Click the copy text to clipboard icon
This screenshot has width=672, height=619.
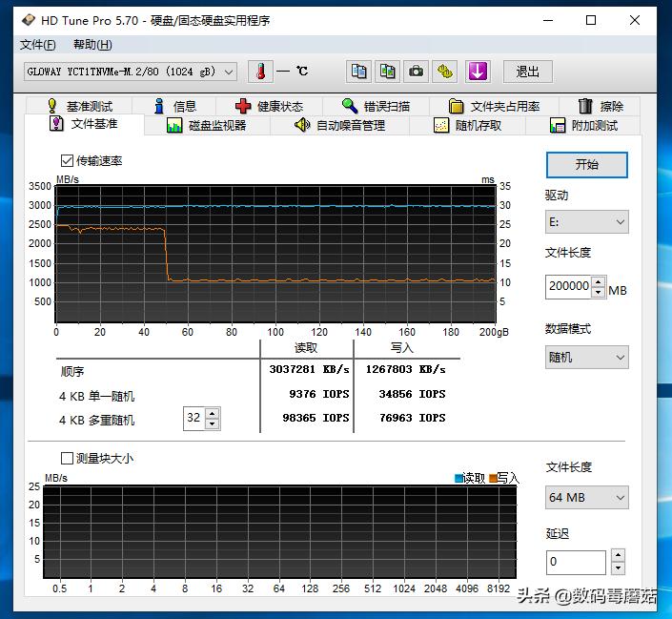pos(358,72)
